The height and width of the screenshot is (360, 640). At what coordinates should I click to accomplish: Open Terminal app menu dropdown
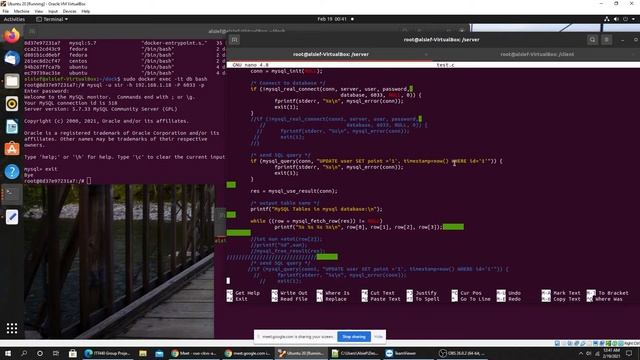click(x=52, y=19)
